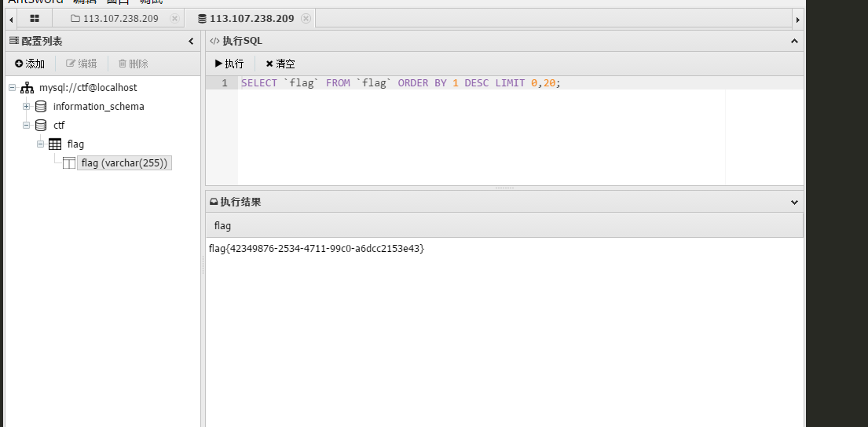
Task: Collapse the 配置列表 sidebar panel
Action: (x=191, y=41)
